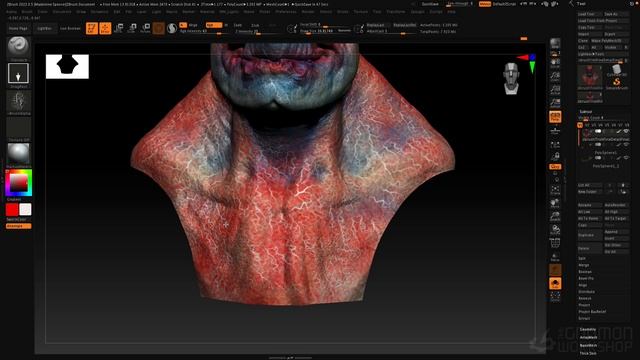Open LightBox from the top shelf
This screenshot has width=640, height=360.
pyautogui.click(x=44, y=29)
